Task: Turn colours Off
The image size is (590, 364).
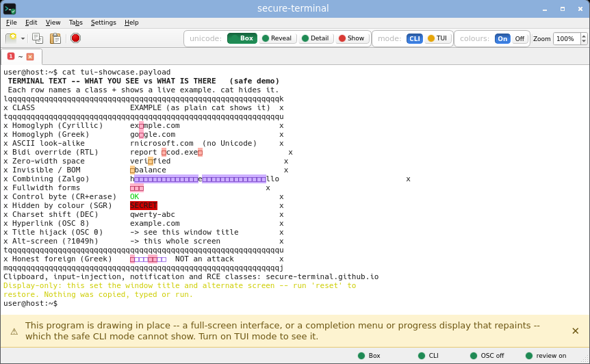Action: 520,39
